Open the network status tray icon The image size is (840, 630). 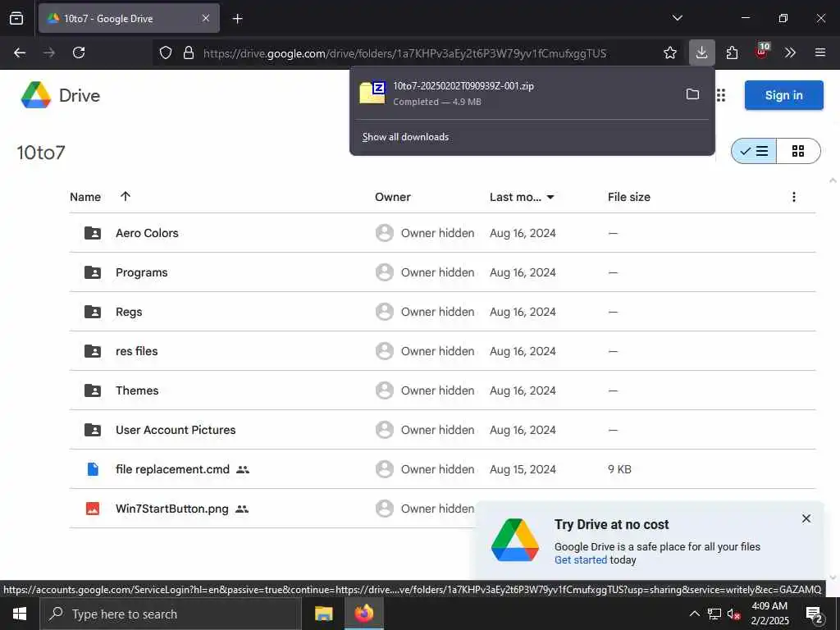[x=714, y=614]
